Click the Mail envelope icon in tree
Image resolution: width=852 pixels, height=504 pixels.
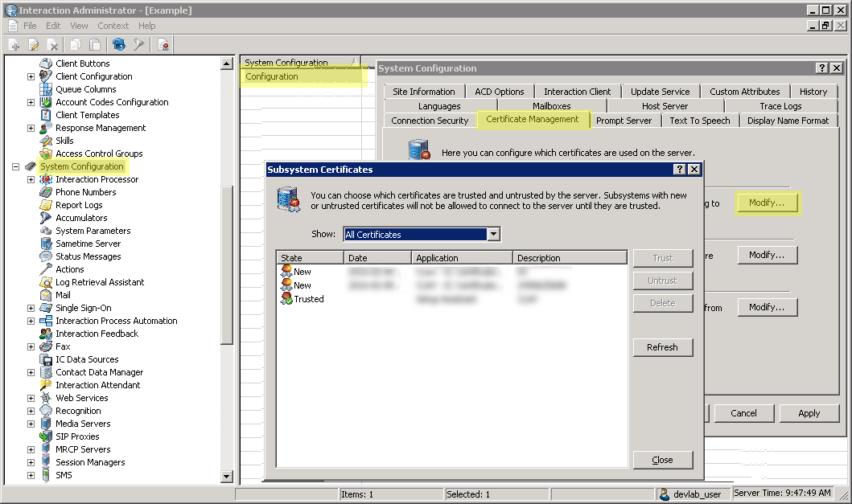tap(46, 295)
